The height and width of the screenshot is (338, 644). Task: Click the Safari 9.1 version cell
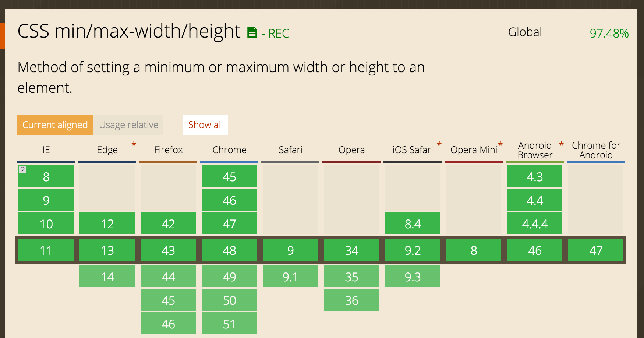click(x=290, y=277)
